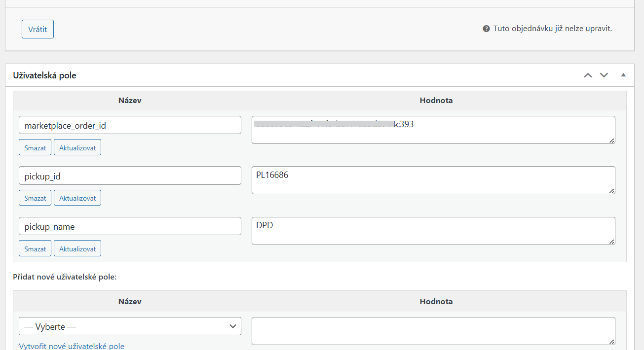Screen dimensions: 644x350
Task: Move Uživatelská pole panel down
Action: [604, 75]
